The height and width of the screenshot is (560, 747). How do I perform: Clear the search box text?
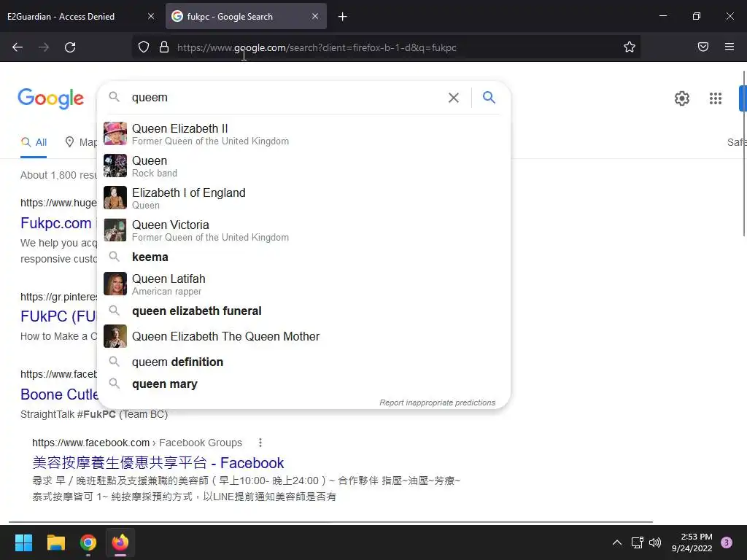click(454, 98)
